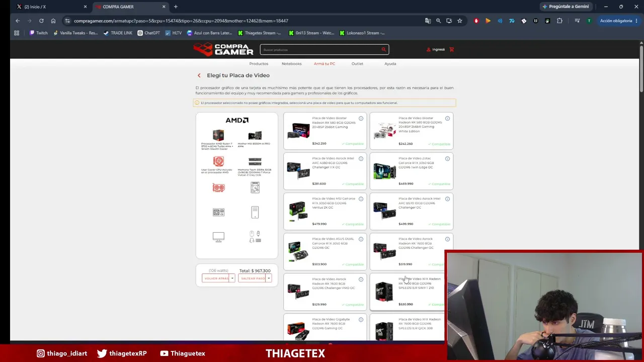Screen dimensions: 644x362
Task: Open the Acción obligatoria browser menu
Action: click(x=619, y=21)
